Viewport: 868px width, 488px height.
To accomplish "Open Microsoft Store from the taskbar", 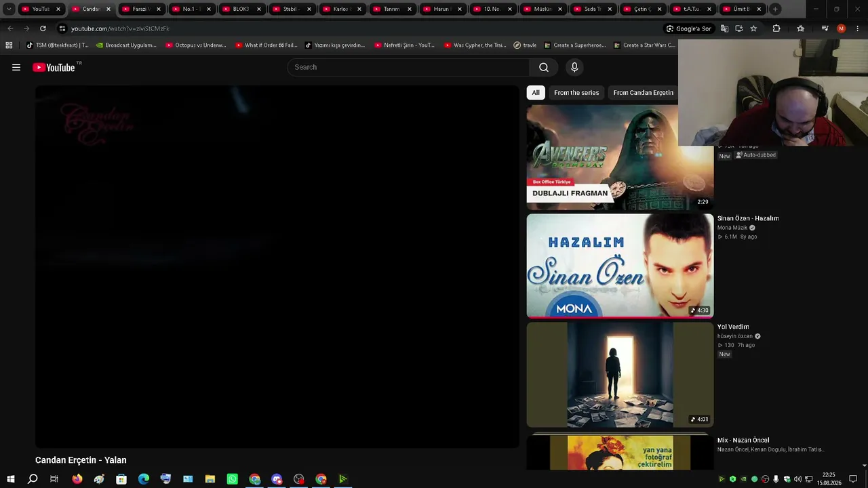I will 121,479.
